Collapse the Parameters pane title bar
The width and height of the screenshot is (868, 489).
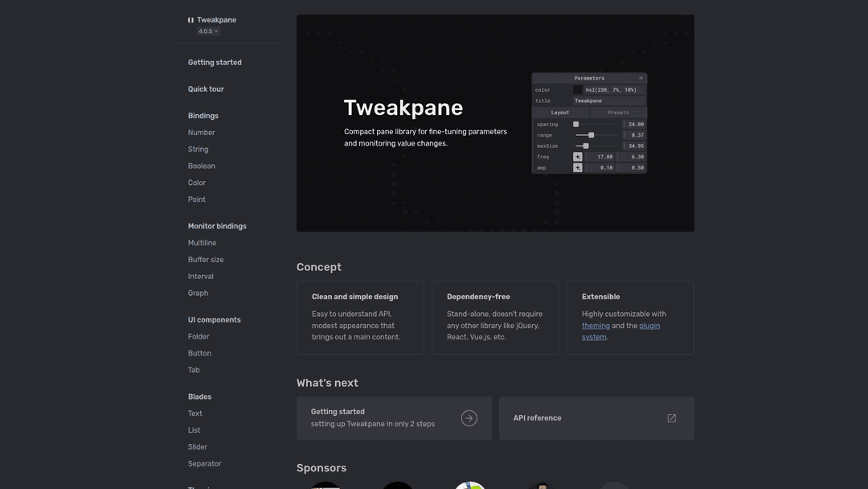pyautogui.click(x=589, y=78)
